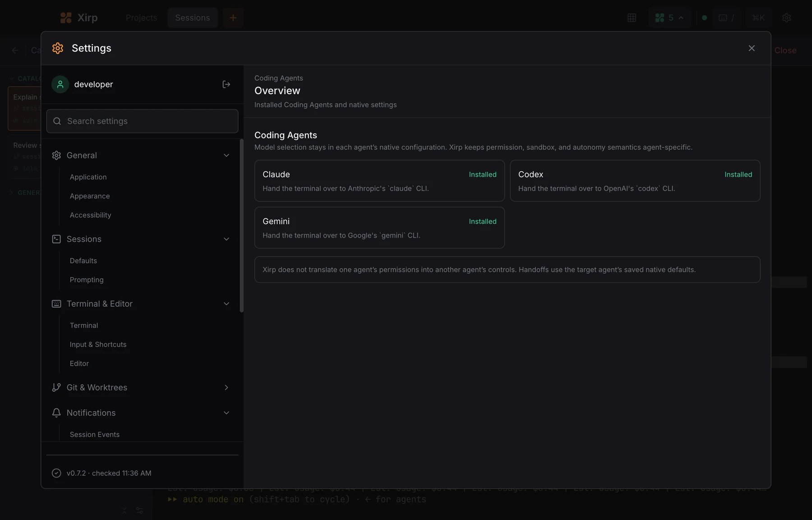Collapse the Sessions section chevron
Viewport: 812px width, 520px height.
(x=226, y=239)
